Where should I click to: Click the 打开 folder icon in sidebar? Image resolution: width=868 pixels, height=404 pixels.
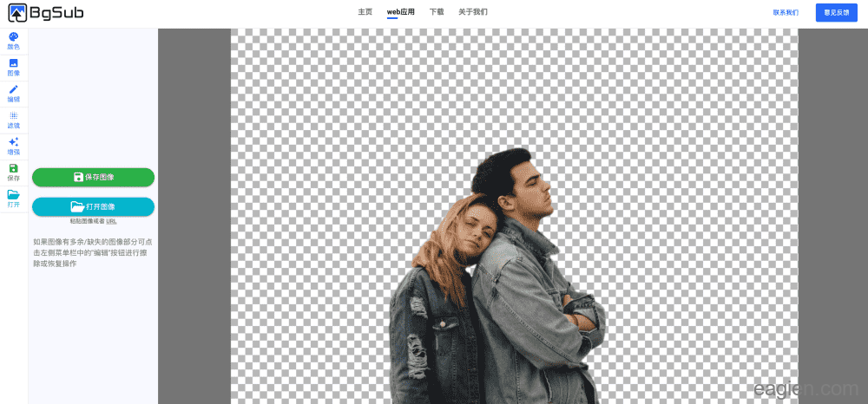pos(13,199)
